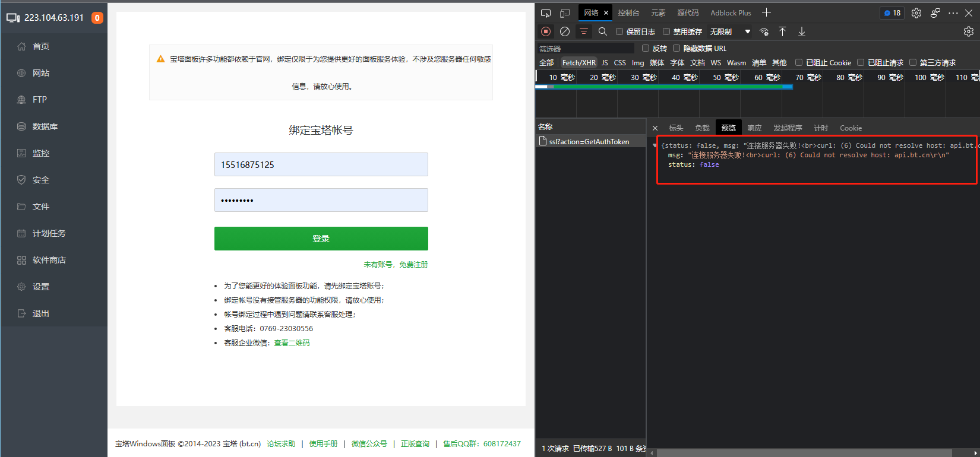Viewport: 980px width, 457px height.
Task: Open the 使用手册 footer link
Action: point(323,444)
